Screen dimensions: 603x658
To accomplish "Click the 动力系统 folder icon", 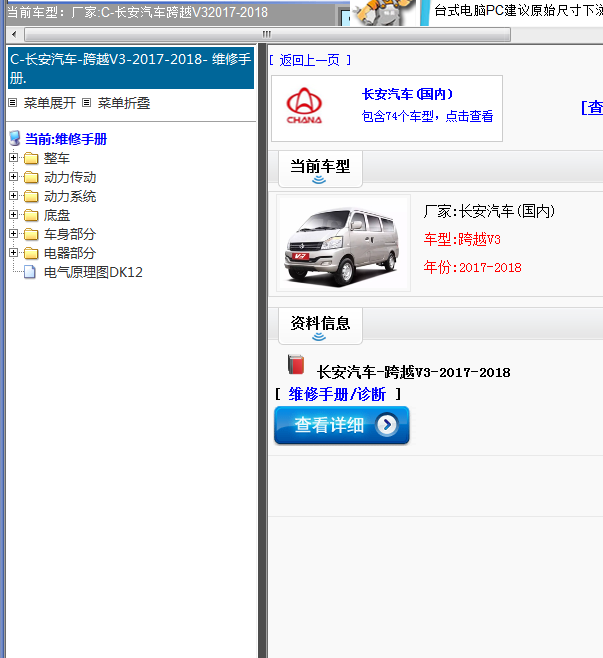I will coord(31,196).
